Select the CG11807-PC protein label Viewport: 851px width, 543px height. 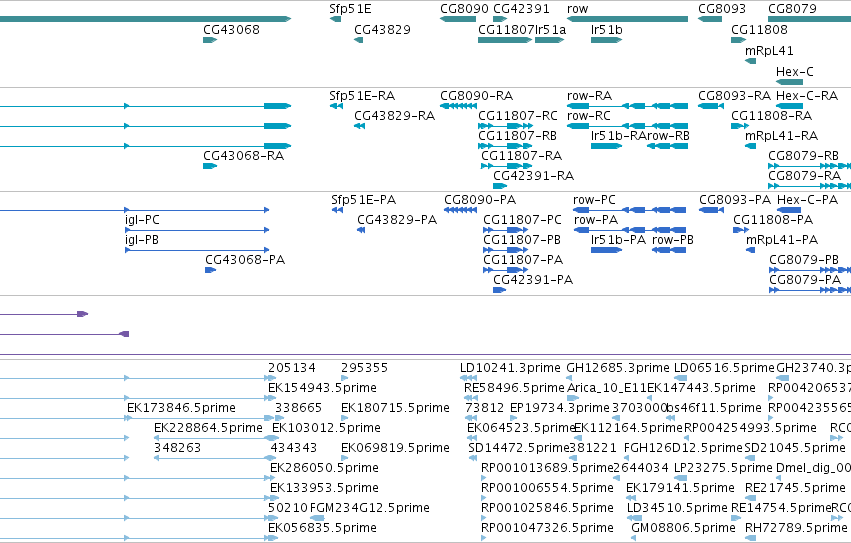pos(522,220)
